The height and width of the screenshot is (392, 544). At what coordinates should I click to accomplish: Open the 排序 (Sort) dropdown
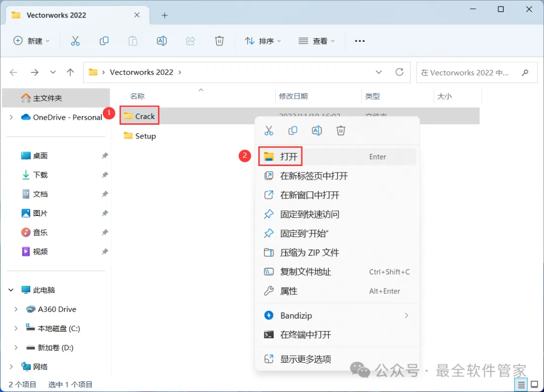point(262,41)
